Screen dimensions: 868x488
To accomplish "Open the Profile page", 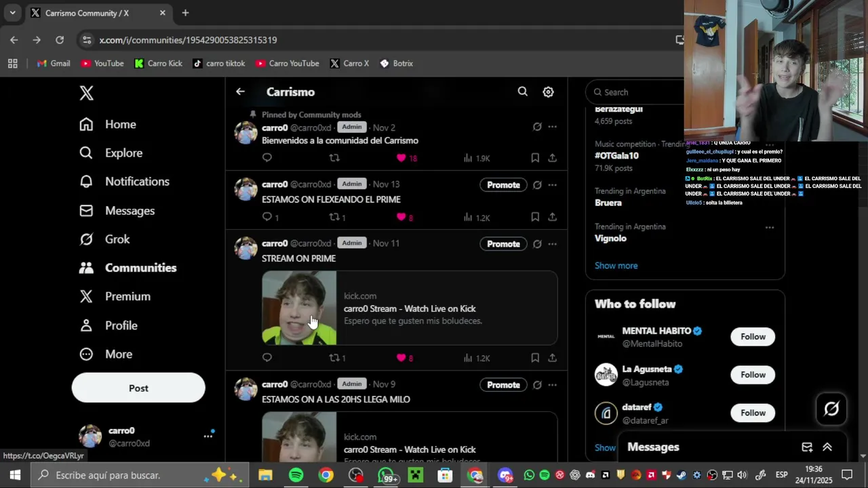I will click(108, 325).
